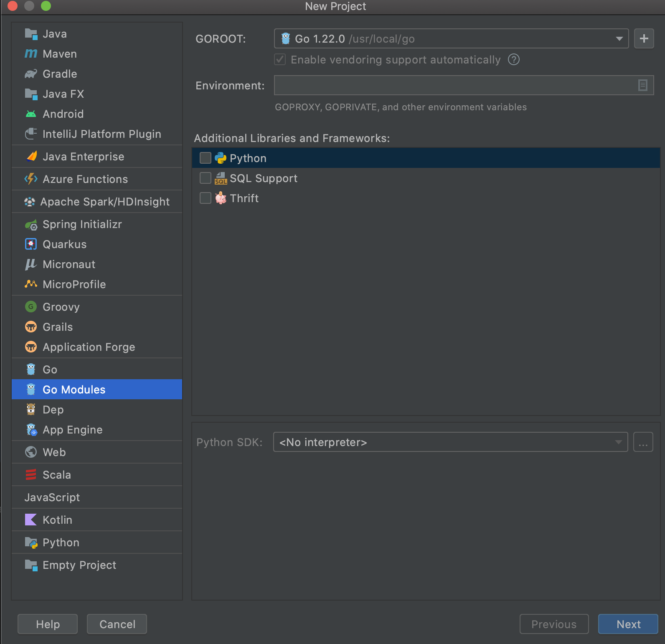Click the SQL Support icon in libraries list

(x=221, y=178)
